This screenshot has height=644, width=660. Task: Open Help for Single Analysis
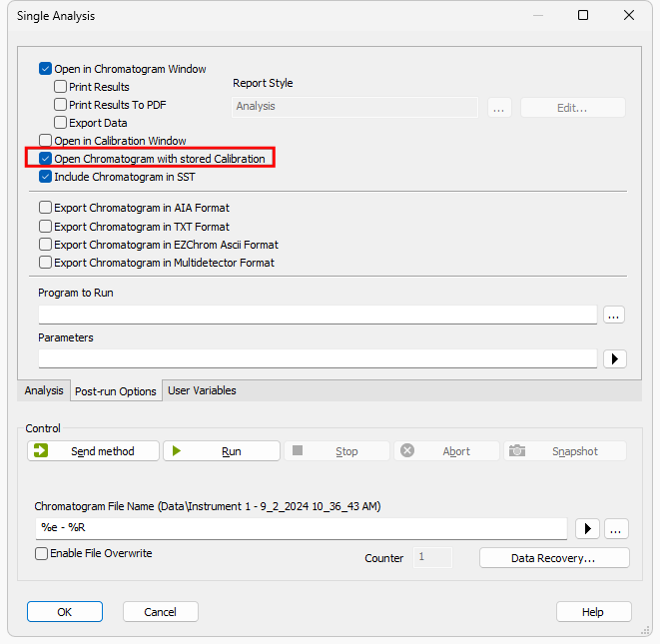coord(593,612)
